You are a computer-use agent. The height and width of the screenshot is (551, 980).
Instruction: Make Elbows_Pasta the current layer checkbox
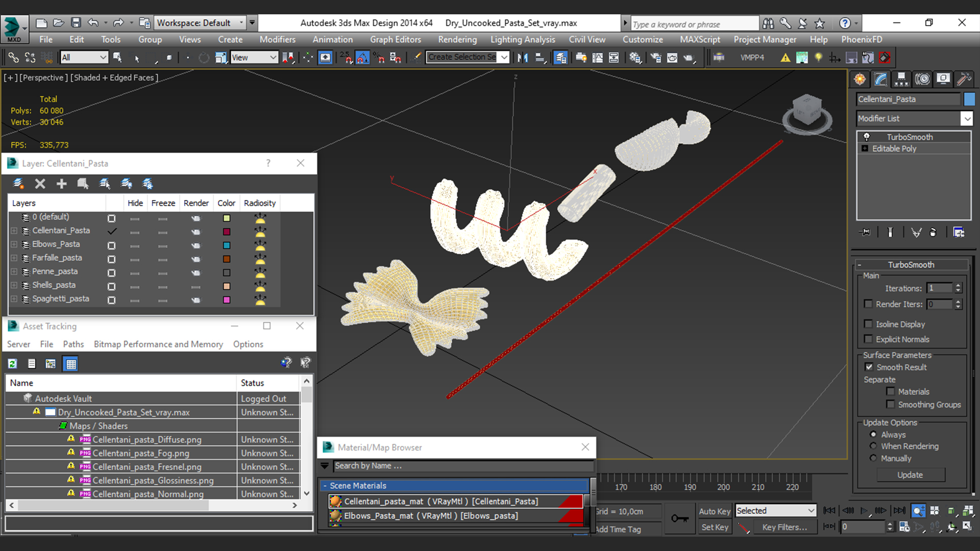pyautogui.click(x=111, y=245)
